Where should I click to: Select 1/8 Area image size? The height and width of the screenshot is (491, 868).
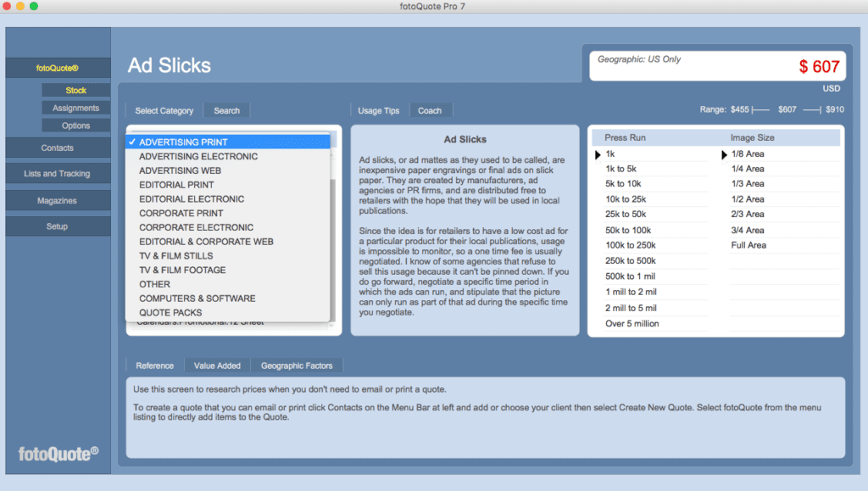[x=748, y=153]
